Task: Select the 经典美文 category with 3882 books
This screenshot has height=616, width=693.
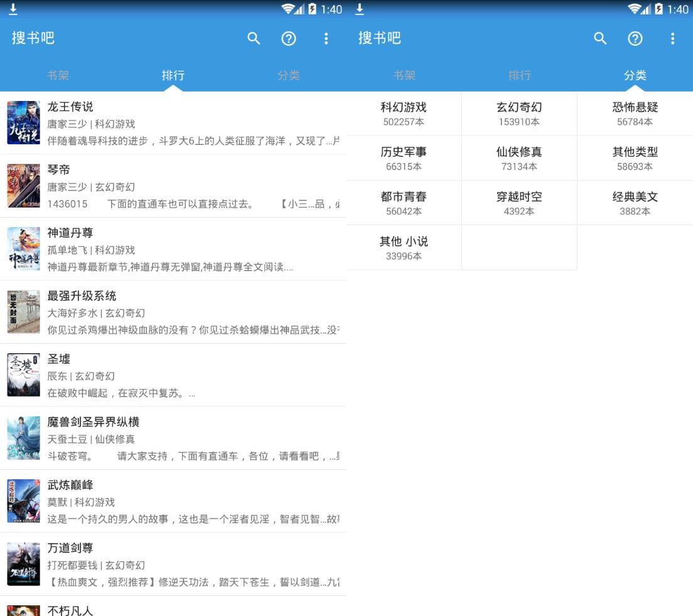Action: (x=635, y=203)
